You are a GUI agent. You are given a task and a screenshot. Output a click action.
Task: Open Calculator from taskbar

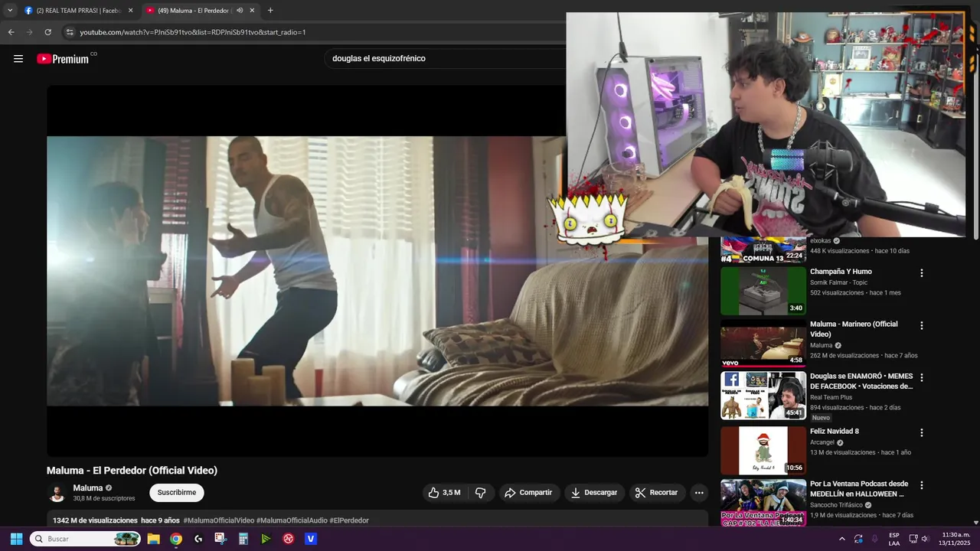click(243, 539)
